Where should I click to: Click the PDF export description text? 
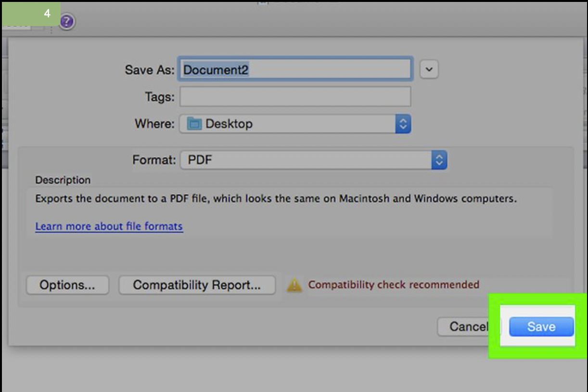coord(276,198)
